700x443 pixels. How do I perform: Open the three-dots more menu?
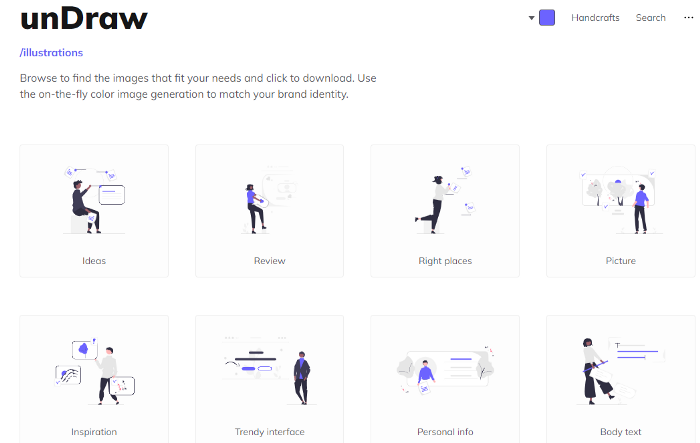[x=688, y=17]
